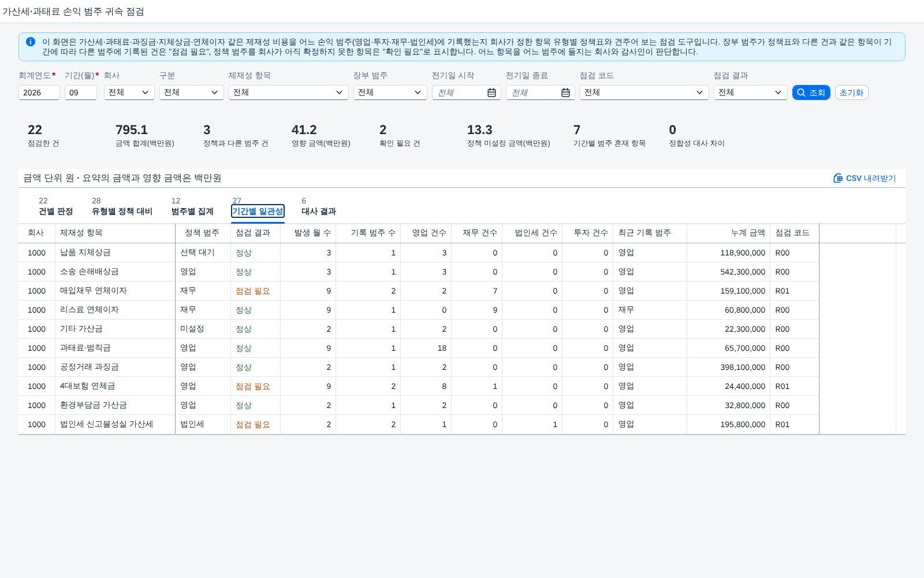Expand the 회사 dropdown
This screenshot has height=578, width=924.
coord(129,92)
